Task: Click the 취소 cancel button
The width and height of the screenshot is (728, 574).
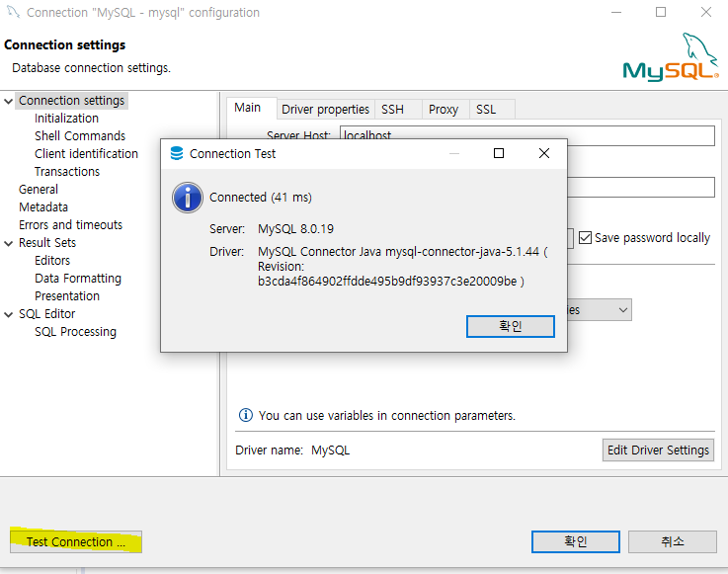Action: pos(673,542)
